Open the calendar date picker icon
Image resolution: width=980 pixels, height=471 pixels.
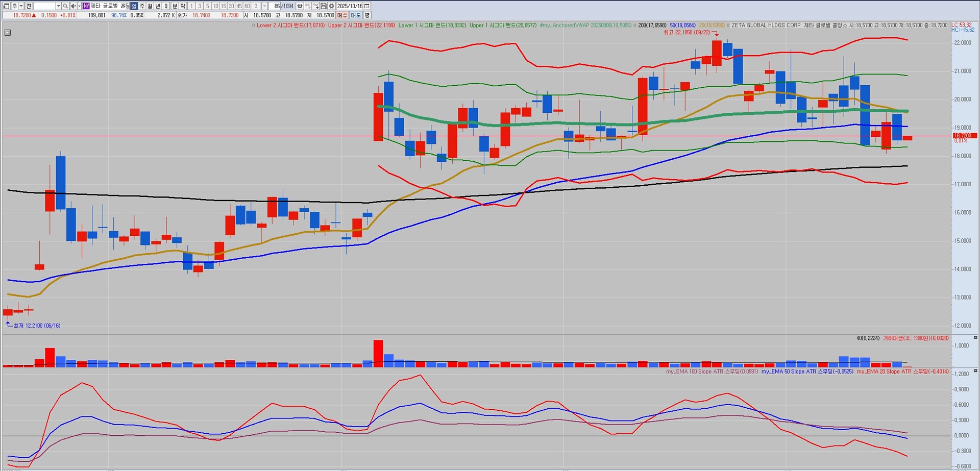point(367,6)
